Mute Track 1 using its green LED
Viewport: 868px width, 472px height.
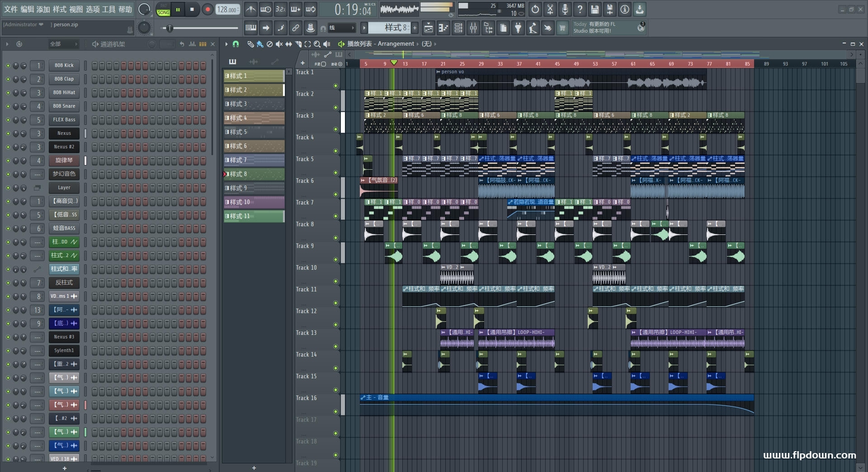(335, 86)
